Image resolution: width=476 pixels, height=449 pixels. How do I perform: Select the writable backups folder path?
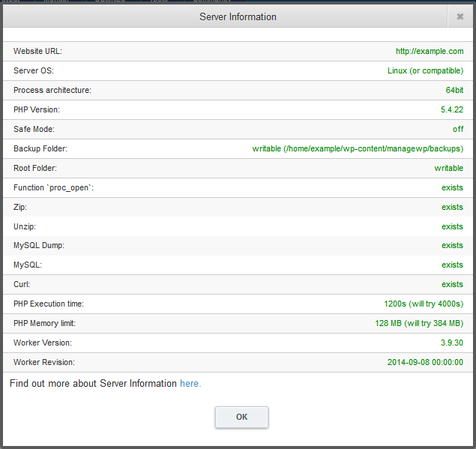[358, 148]
